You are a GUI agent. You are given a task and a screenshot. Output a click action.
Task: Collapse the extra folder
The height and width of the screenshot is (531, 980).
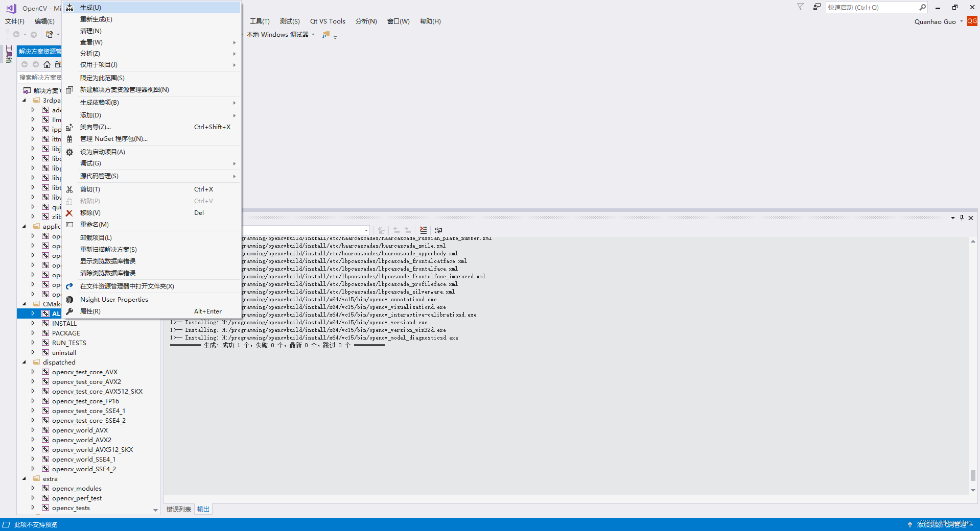[24, 479]
